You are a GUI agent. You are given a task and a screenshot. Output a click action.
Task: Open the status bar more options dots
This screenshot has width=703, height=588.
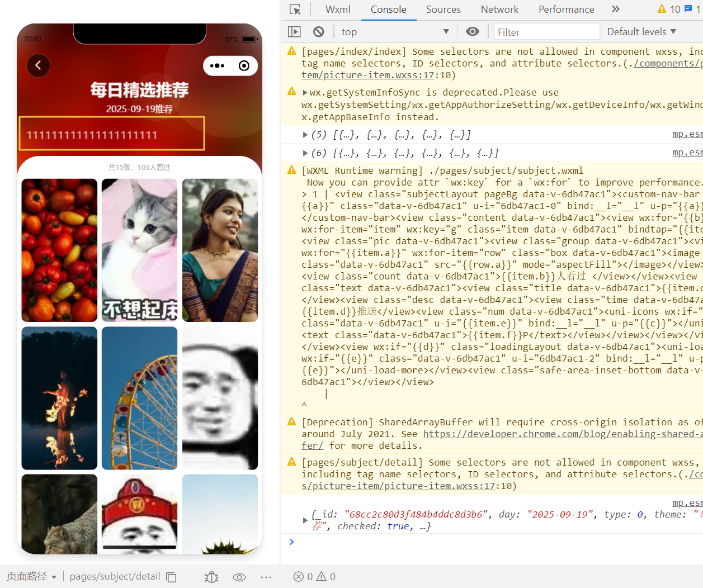point(266,577)
